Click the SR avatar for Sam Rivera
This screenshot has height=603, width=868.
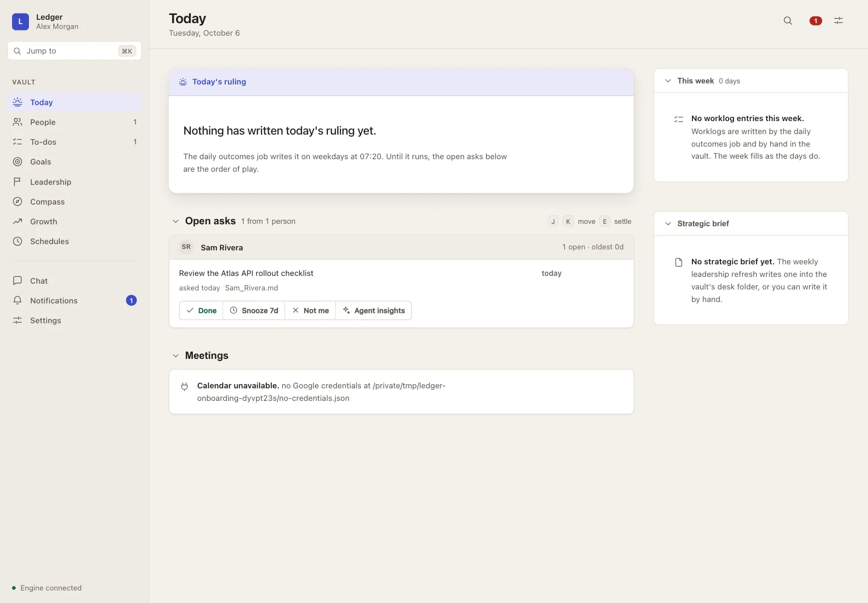(186, 247)
